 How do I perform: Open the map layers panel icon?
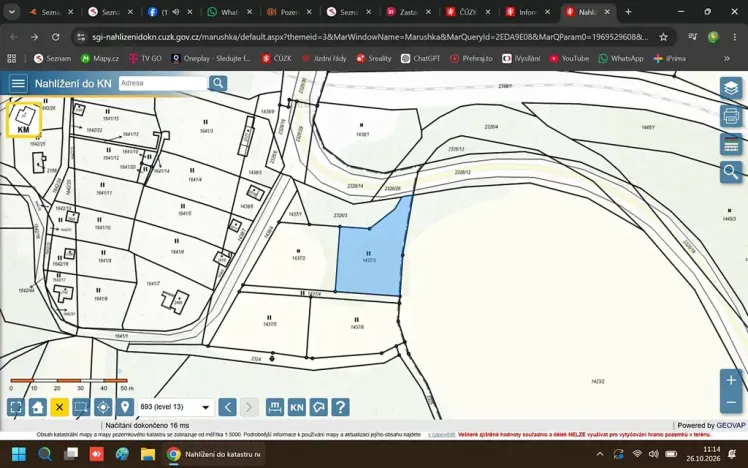click(x=731, y=88)
